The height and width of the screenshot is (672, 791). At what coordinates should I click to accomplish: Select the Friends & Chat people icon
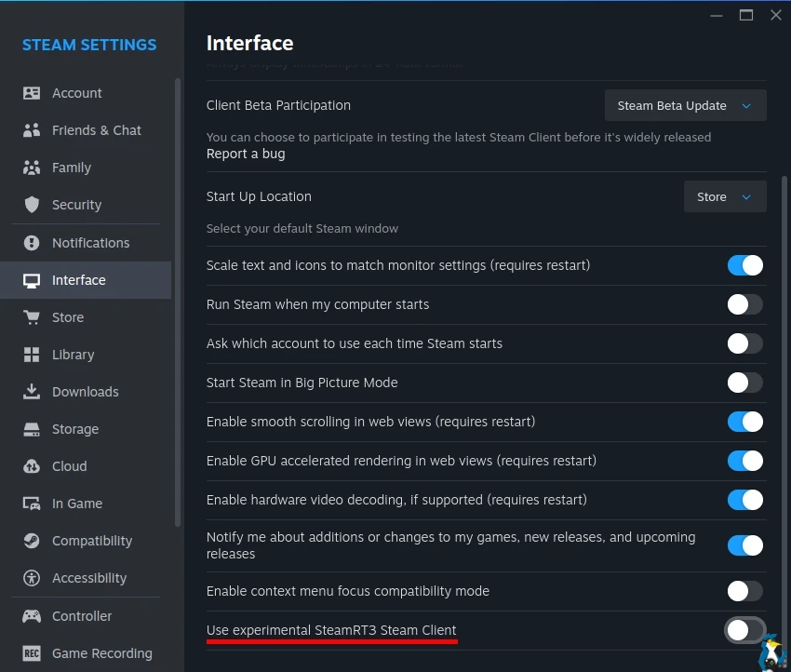point(32,130)
